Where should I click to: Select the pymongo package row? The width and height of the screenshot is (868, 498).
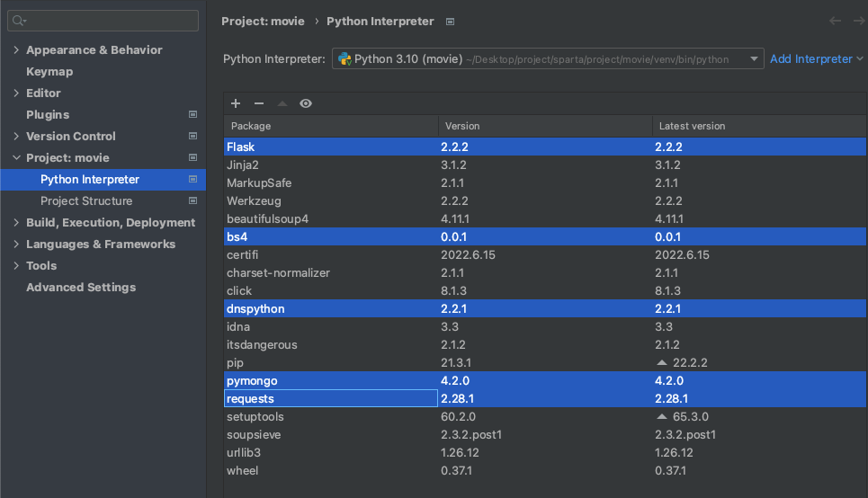[545, 381]
